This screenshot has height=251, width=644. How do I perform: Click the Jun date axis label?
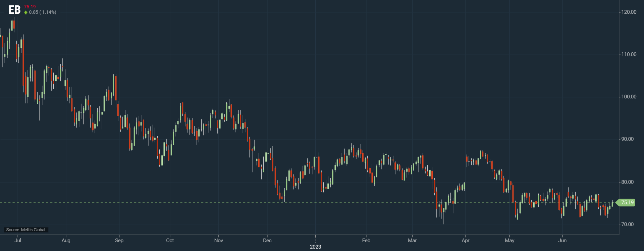tap(562, 240)
